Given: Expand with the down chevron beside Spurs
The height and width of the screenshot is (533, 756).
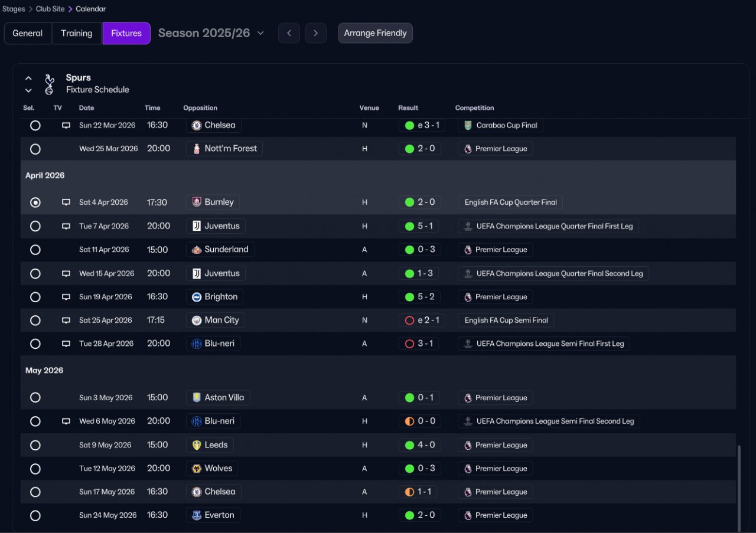Looking at the screenshot, I should click(x=28, y=90).
